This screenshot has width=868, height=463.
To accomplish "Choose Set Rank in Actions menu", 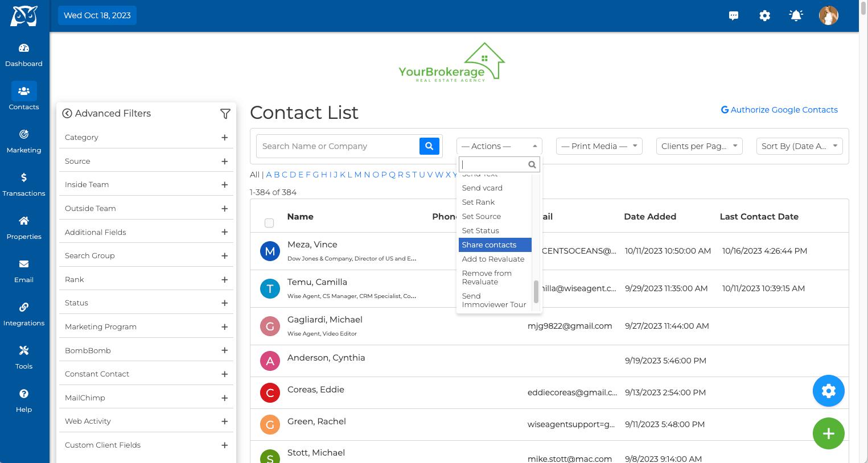I will 495,202.
